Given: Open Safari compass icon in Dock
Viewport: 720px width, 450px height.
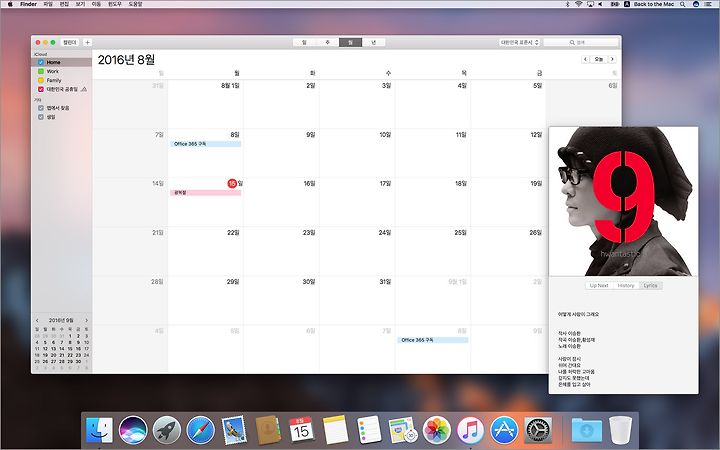Looking at the screenshot, I should tap(200, 430).
